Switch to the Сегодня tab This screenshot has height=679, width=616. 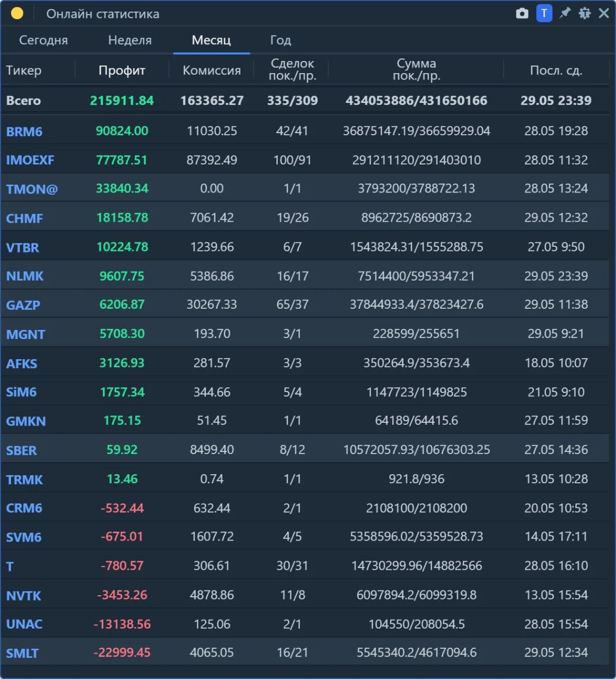pyautogui.click(x=43, y=40)
